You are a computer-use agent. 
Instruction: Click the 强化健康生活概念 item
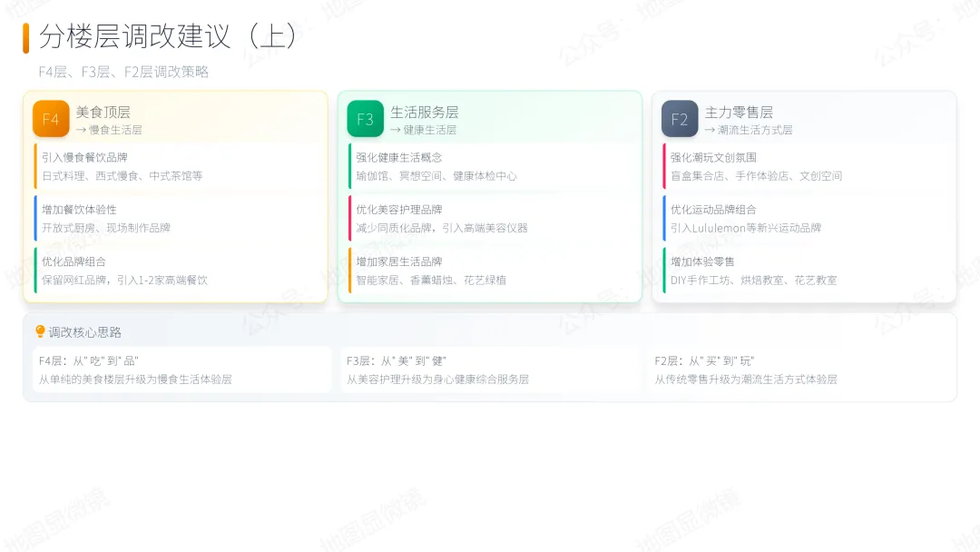(x=399, y=158)
